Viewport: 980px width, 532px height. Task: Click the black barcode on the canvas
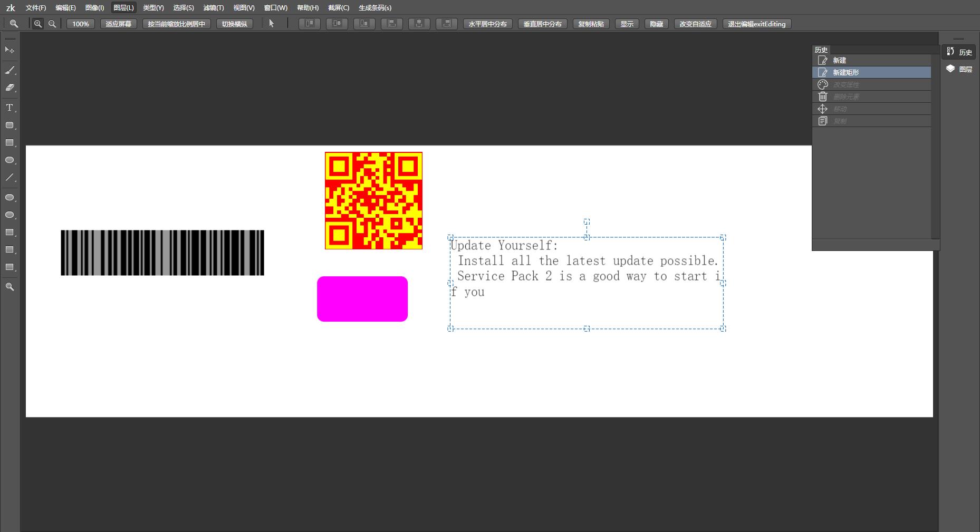click(162, 253)
